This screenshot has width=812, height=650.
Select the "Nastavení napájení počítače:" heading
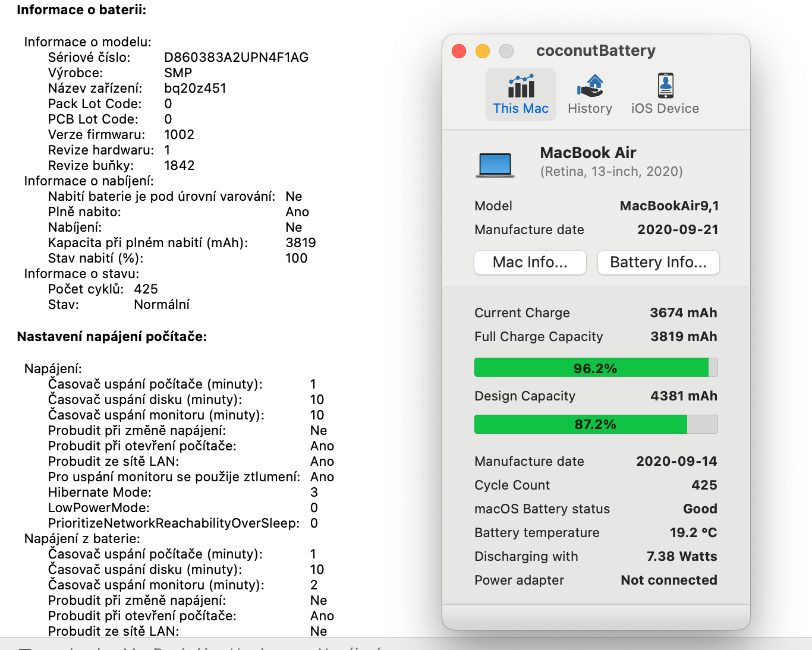(x=112, y=337)
